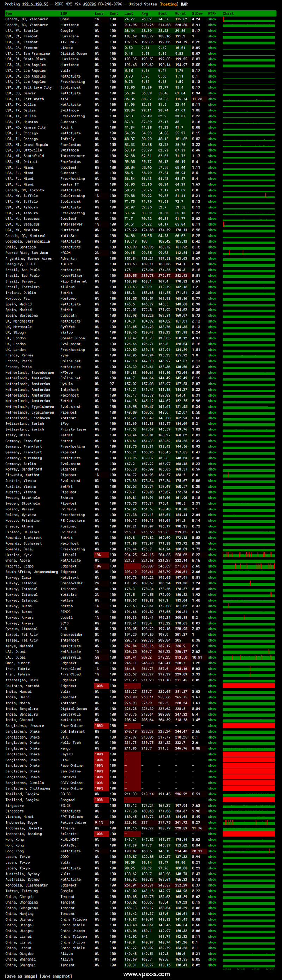
Task: Show MTR for Chicago Infraly row
Action: click(x=212, y=139)
